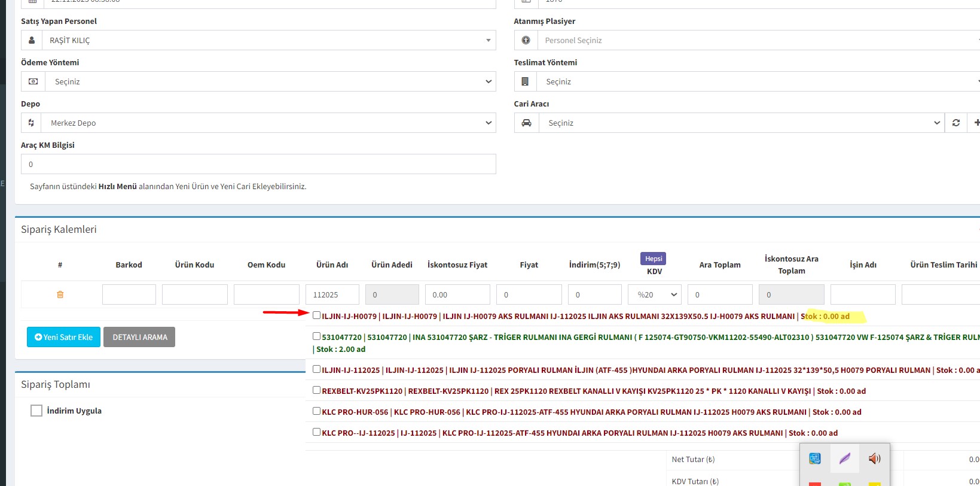Open Satış Yapan Personel dropdown

(x=268, y=40)
